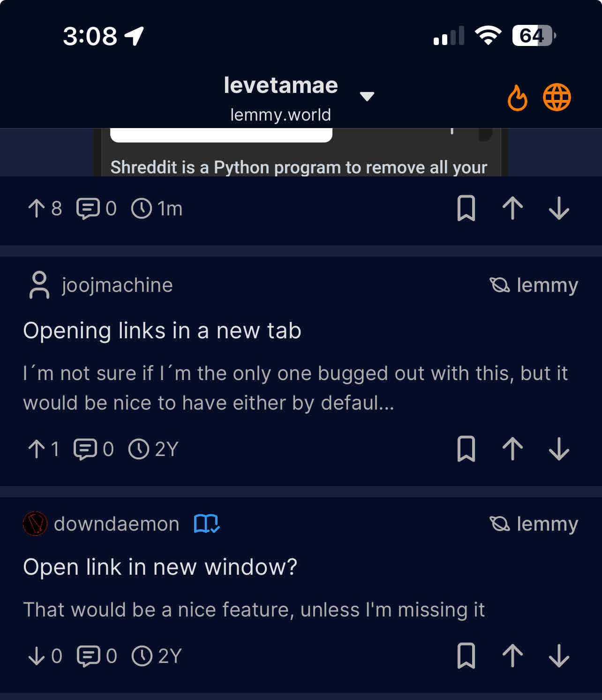Image resolution: width=602 pixels, height=700 pixels.
Task: Open lemmy community on downdaemon's post
Action: pyautogui.click(x=534, y=524)
